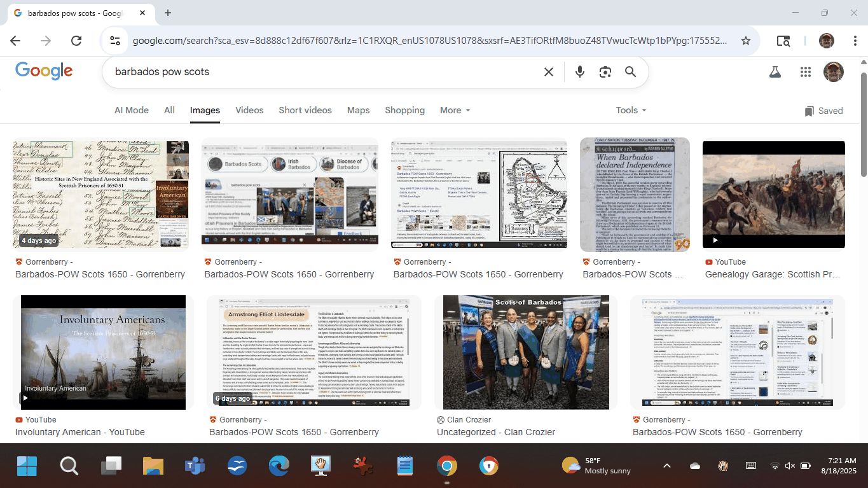Reload the current page

[76, 41]
